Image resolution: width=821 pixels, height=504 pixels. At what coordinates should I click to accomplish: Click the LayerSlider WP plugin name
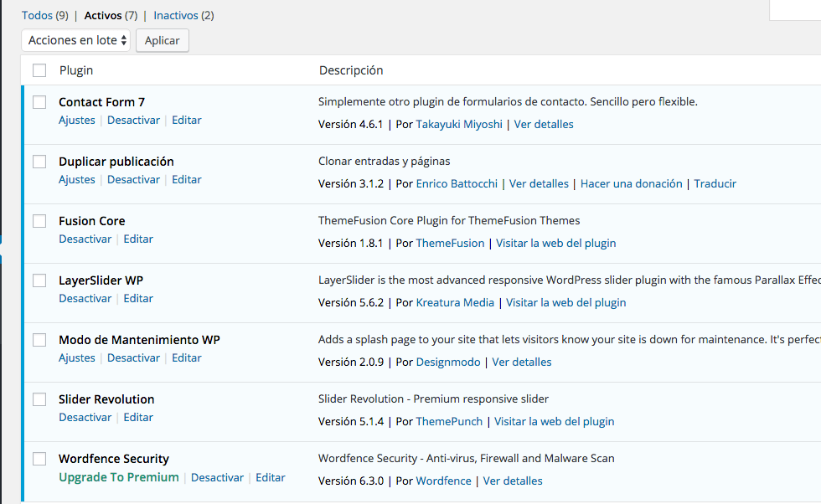101,280
